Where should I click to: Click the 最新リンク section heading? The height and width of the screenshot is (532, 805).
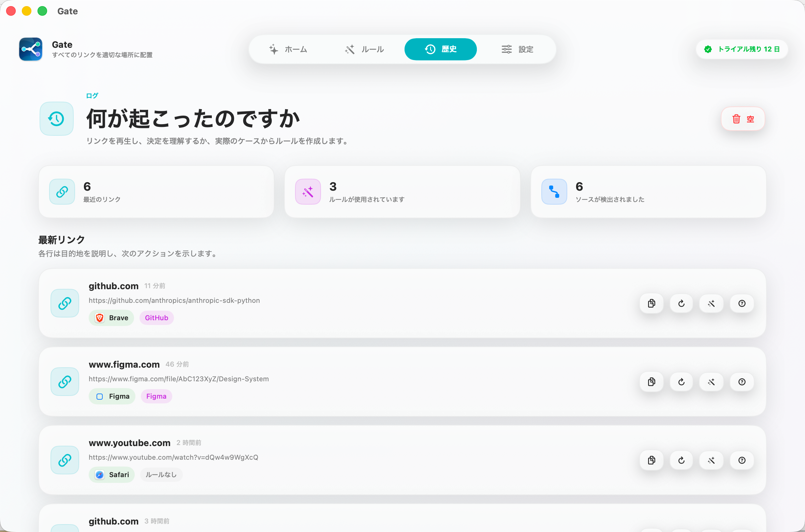click(61, 240)
